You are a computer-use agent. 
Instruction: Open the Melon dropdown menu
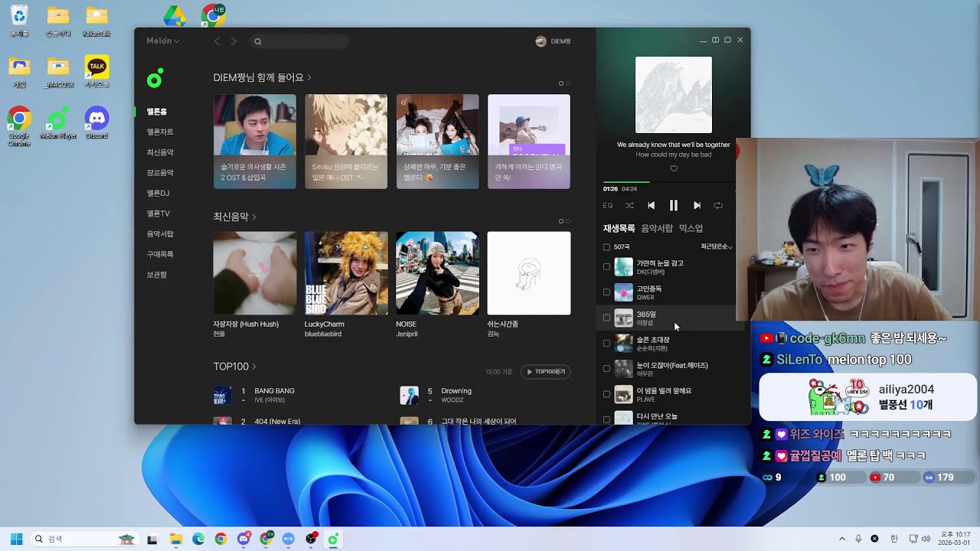[x=163, y=41]
